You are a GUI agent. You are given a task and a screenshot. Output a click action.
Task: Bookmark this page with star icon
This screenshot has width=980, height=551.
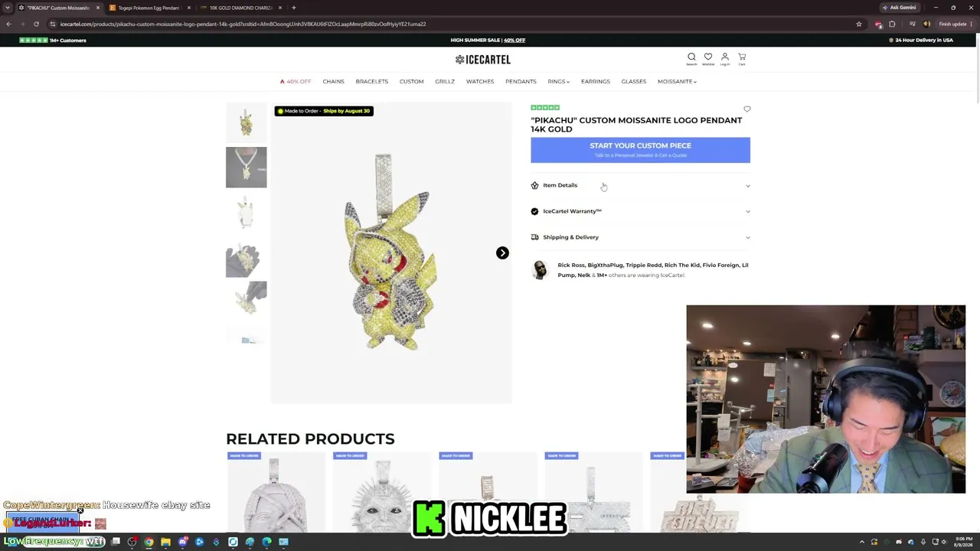pyautogui.click(x=859, y=24)
